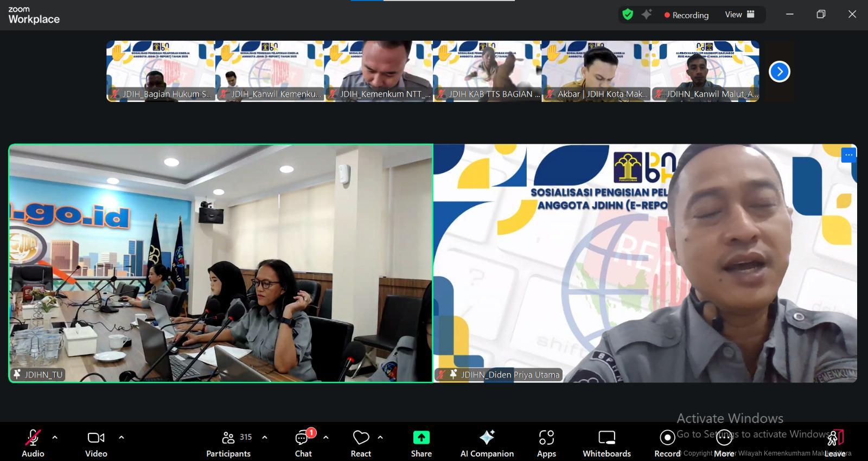Image resolution: width=868 pixels, height=461 pixels.
Task: Launch AI Companion
Action: click(487, 443)
